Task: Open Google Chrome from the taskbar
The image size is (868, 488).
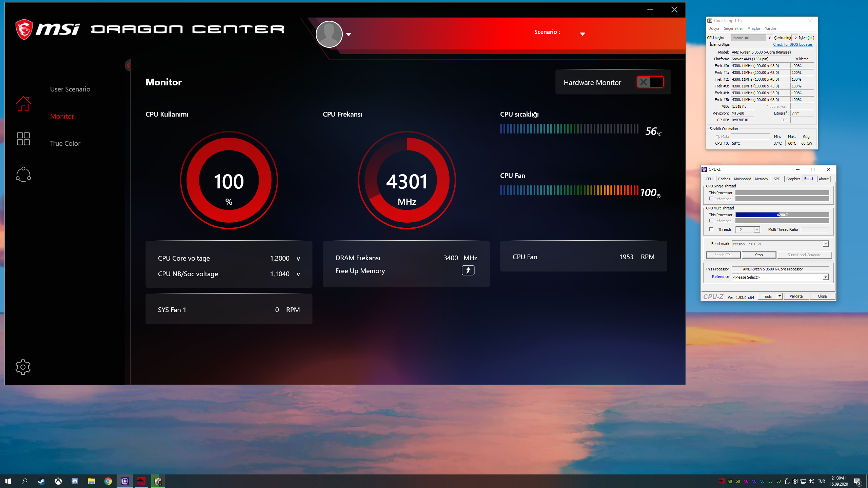Action: click(x=108, y=481)
